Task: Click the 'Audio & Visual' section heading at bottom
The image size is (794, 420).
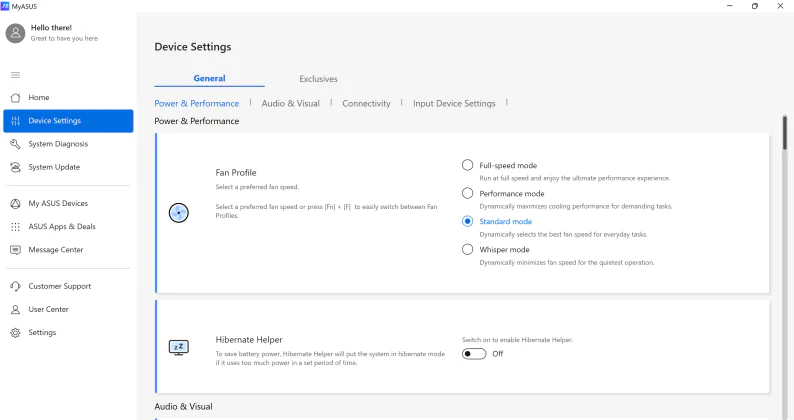Action: 183,406
